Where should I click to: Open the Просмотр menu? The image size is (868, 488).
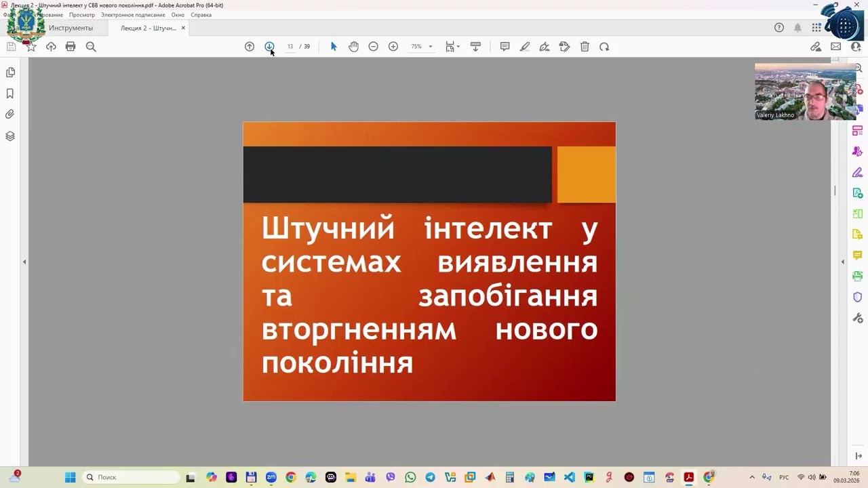82,15
